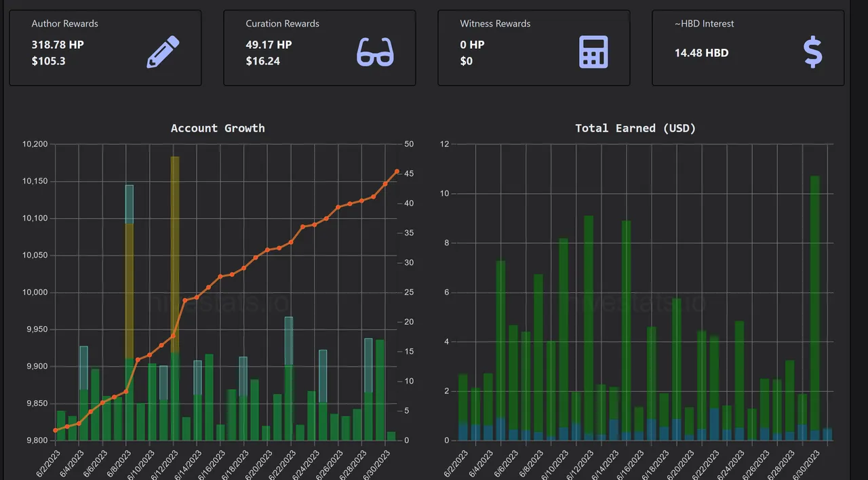Click the Author Rewards card title

click(x=64, y=24)
